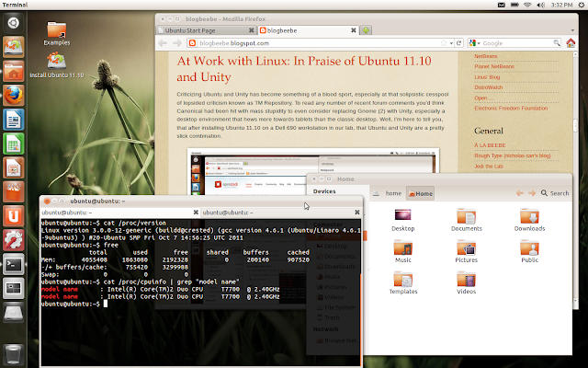Open the Desktop folder in Home window
The image size is (588, 368).
(402, 221)
